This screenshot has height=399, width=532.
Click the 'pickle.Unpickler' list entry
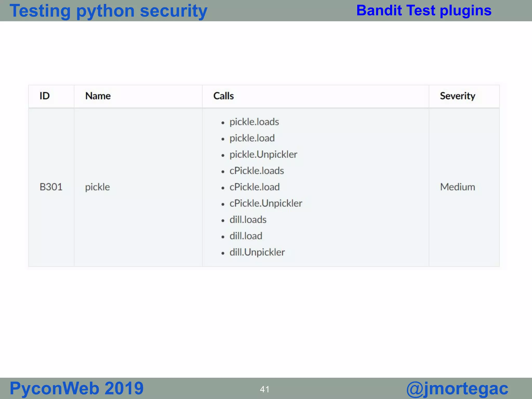tap(263, 155)
